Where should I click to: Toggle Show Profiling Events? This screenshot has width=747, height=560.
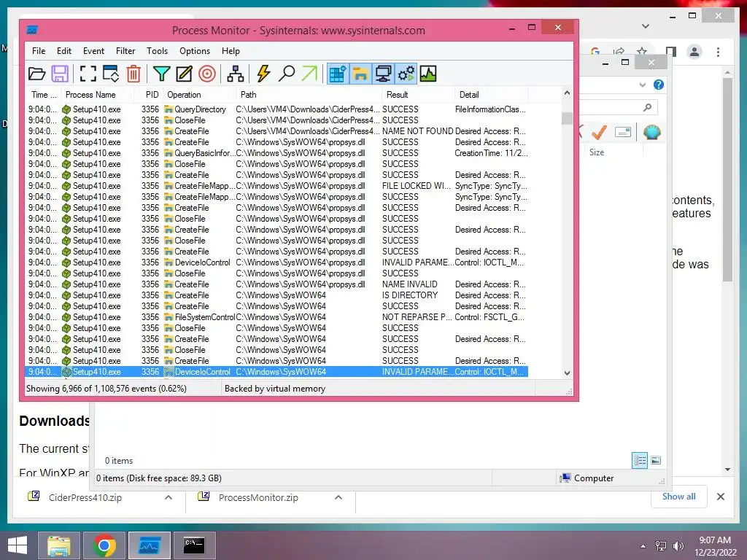pyautogui.click(x=427, y=74)
